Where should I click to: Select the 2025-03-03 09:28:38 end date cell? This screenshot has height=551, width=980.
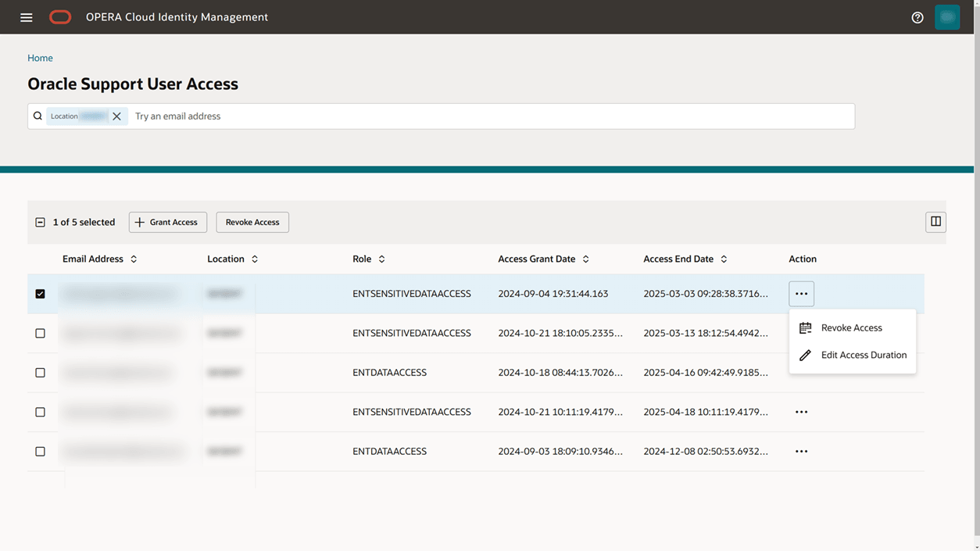point(706,294)
